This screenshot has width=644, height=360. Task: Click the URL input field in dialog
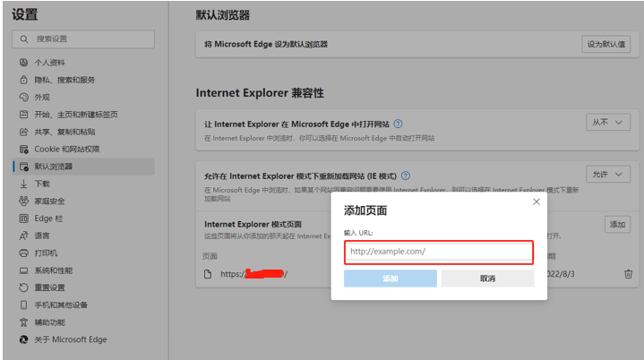click(x=439, y=252)
